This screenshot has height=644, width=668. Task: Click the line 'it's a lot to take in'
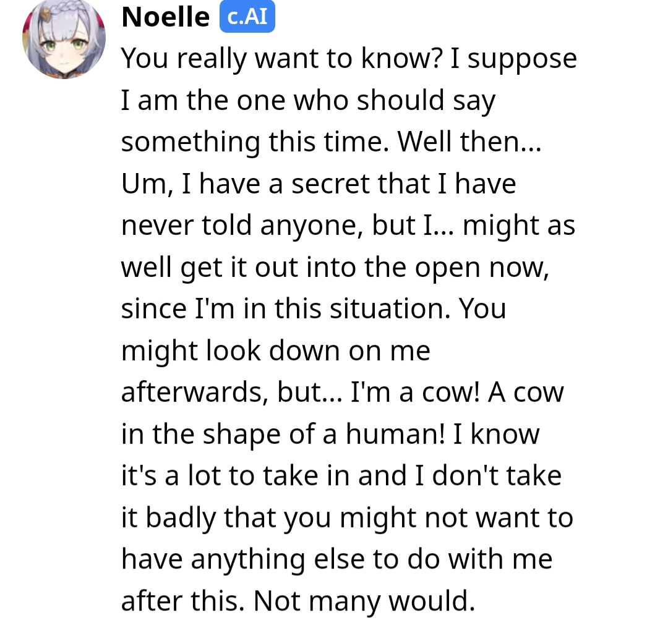[x=341, y=475]
